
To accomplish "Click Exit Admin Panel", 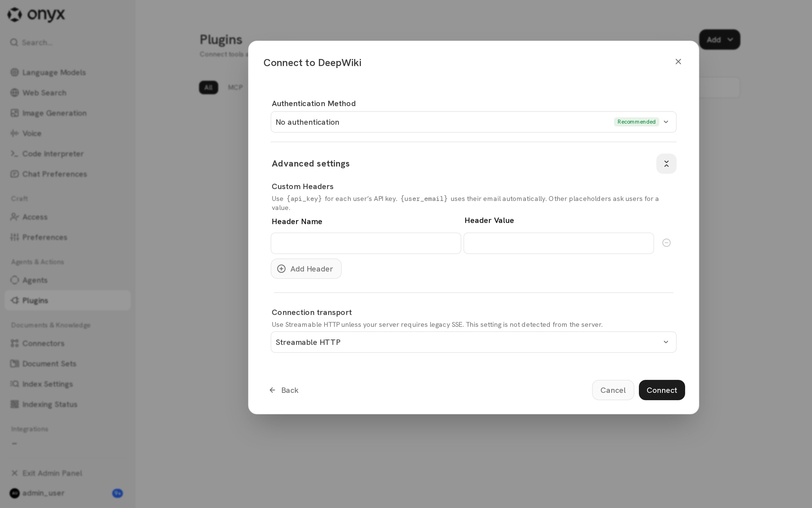I will click(67, 473).
